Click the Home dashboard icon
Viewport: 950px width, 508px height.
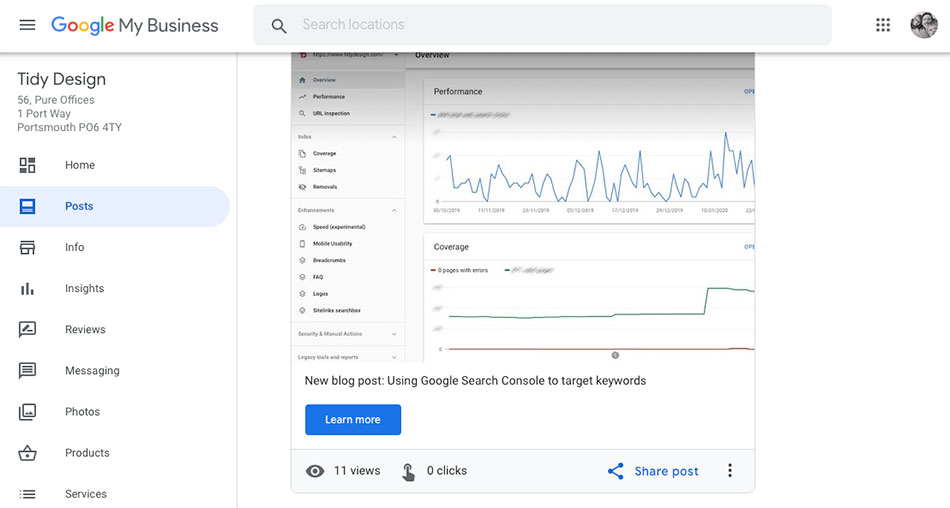27,165
